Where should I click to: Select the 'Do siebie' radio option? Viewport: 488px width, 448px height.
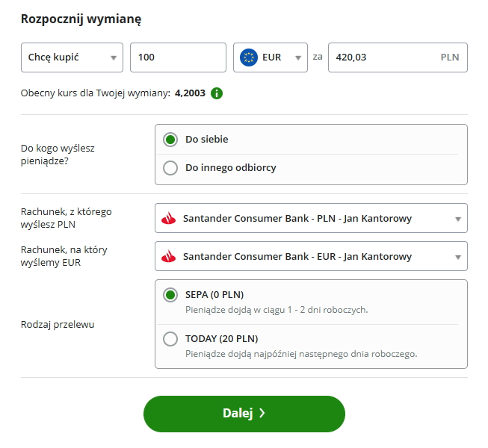click(170, 140)
